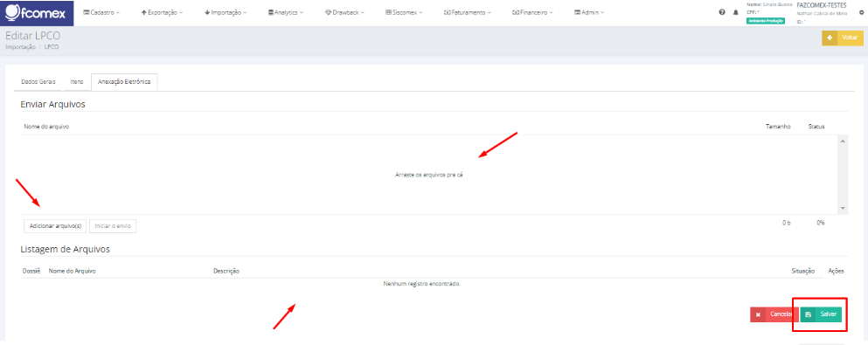Click the Enviar Arquivos heading

(x=52, y=104)
